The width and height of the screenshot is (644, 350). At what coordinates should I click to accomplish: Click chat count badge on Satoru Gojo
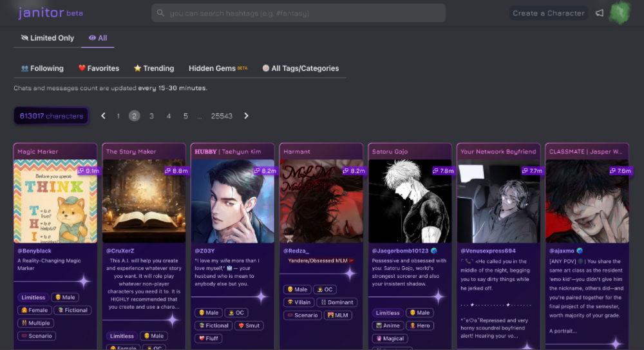(443, 171)
